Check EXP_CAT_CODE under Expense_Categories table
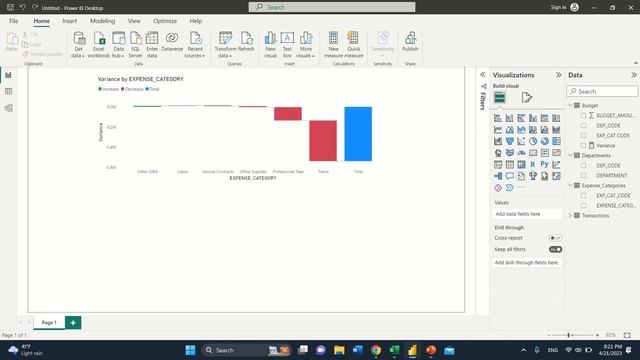The image size is (640, 360). 583,196
